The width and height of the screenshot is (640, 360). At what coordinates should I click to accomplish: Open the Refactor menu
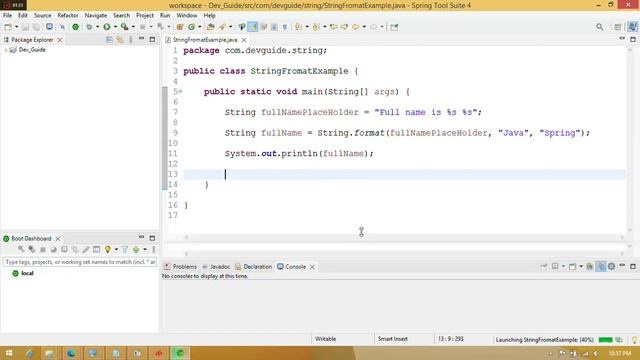coord(68,16)
